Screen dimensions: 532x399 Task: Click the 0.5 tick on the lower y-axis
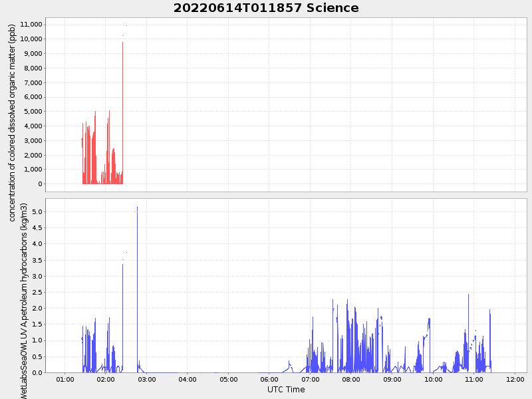37,356
